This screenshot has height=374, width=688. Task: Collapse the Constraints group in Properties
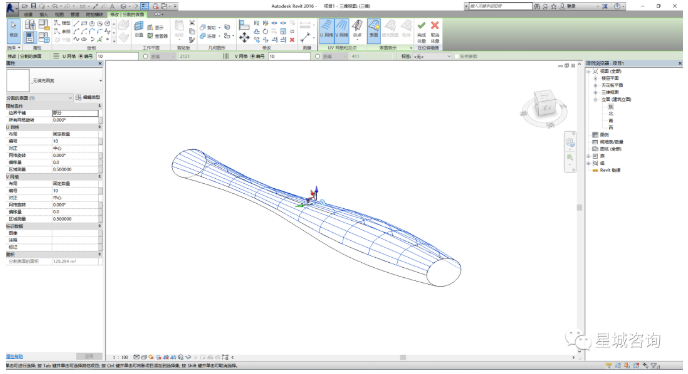pyautogui.click(x=100, y=106)
